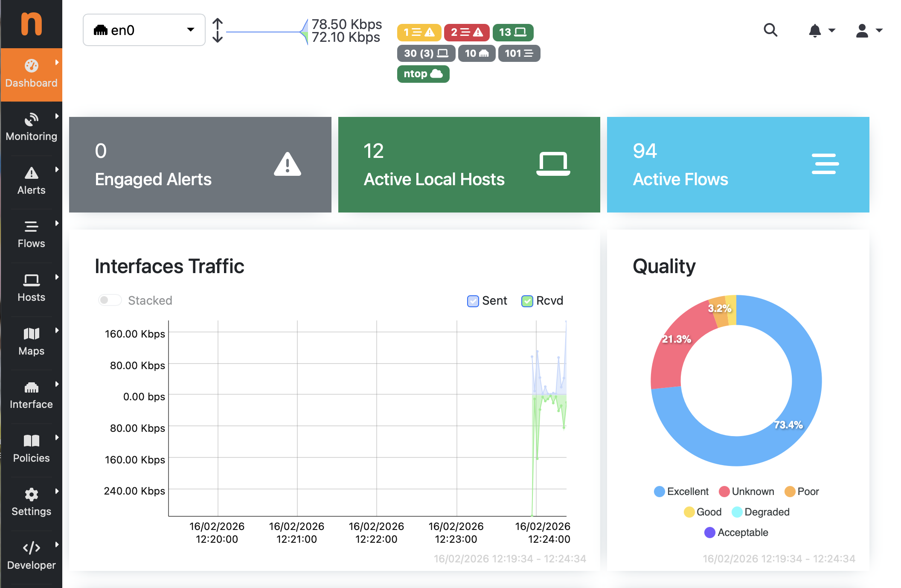Click the ntop cloud badge

point(423,74)
